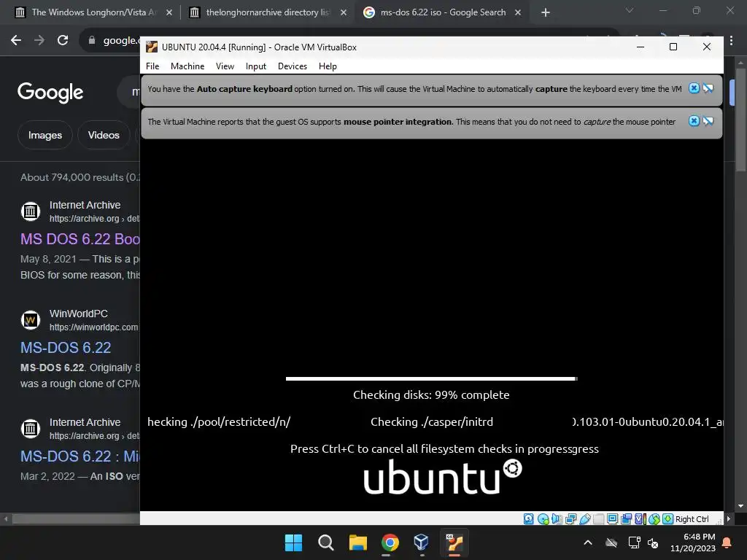Screen dimensions: 747x560
Task: Reload the Google search page
Action: point(63,40)
